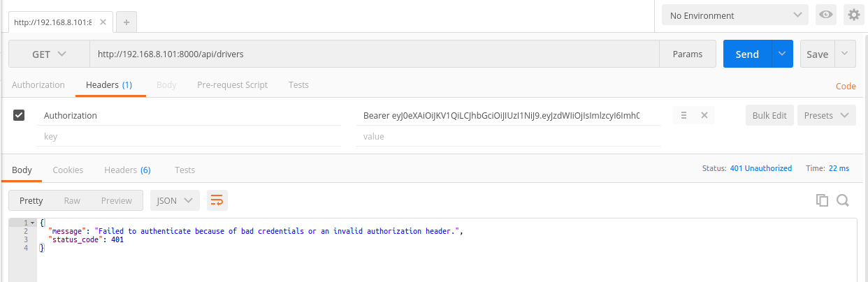Switch to request Authorization tab

pyautogui.click(x=38, y=85)
